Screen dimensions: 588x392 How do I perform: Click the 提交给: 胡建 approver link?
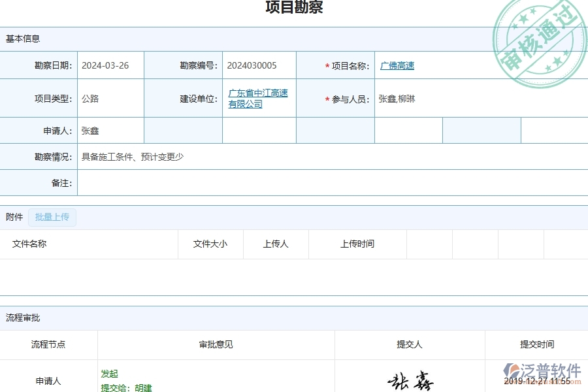coord(127,387)
